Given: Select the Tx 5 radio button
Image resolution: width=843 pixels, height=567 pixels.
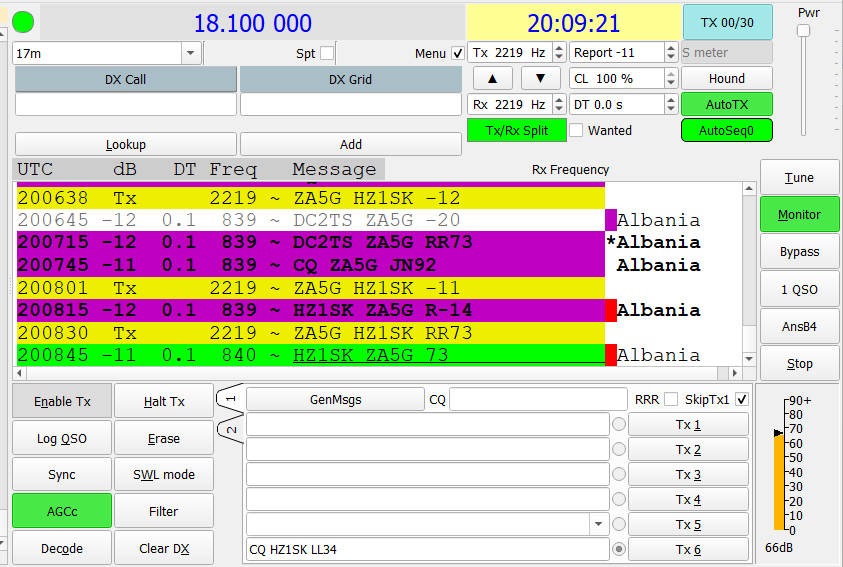Looking at the screenshot, I should pos(619,524).
